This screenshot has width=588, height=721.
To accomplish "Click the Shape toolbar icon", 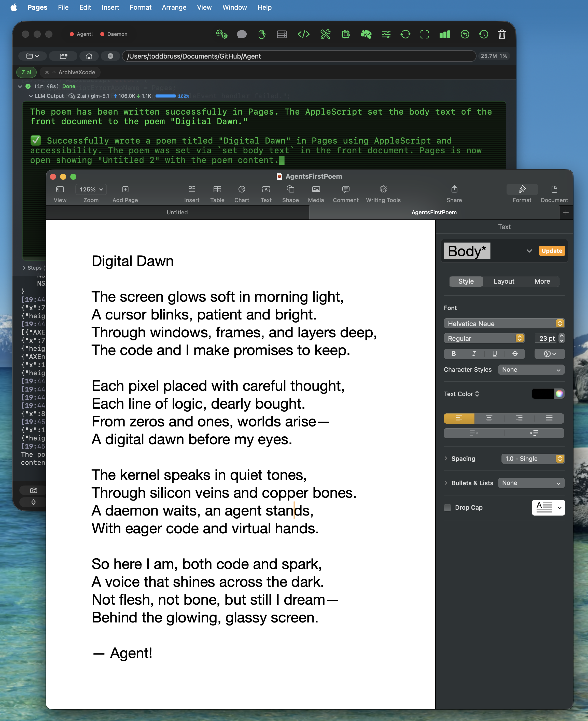I will 290,189.
